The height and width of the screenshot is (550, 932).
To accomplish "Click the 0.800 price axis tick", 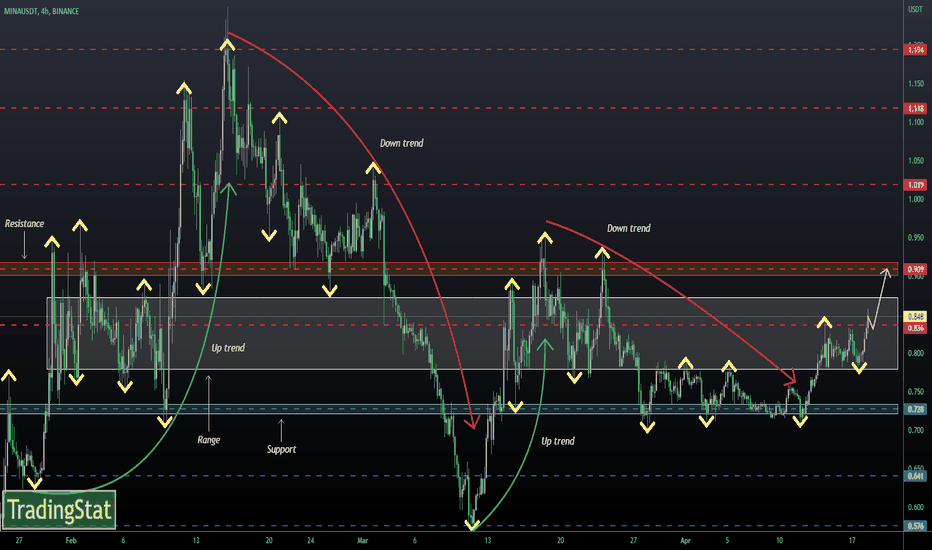I will [916, 353].
